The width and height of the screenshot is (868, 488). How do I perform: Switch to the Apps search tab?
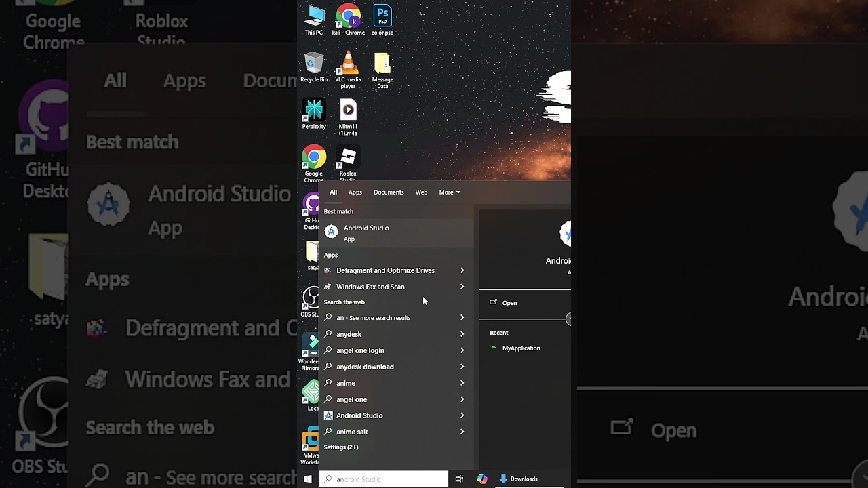355,192
